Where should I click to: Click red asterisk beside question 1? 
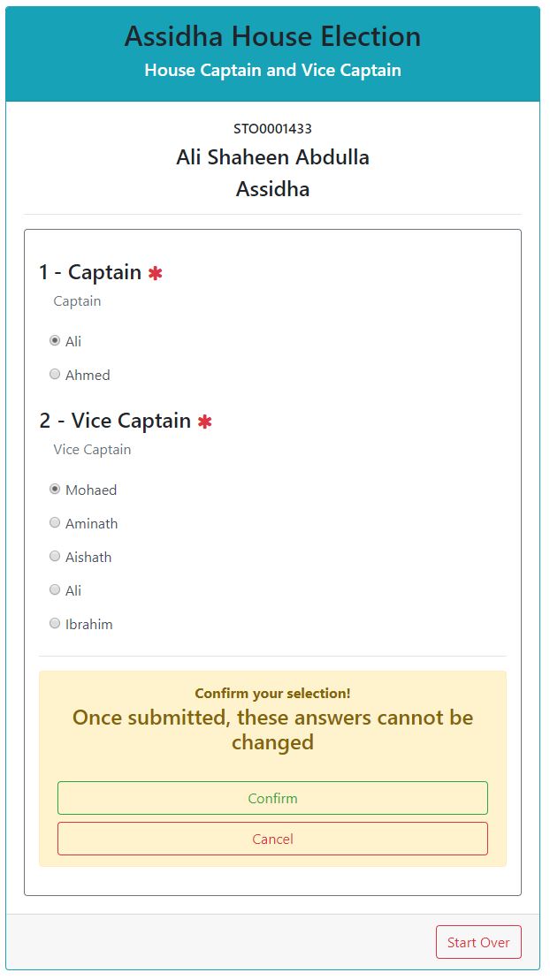[156, 274]
